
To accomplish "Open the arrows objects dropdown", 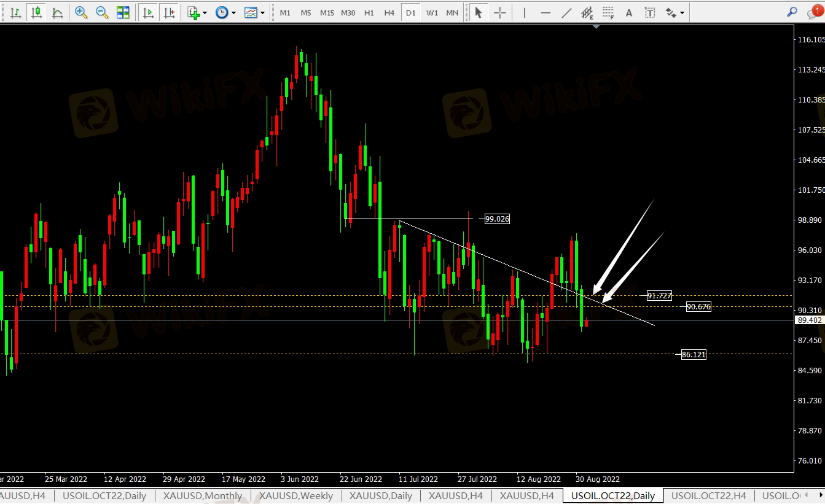I will tap(674, 12).
